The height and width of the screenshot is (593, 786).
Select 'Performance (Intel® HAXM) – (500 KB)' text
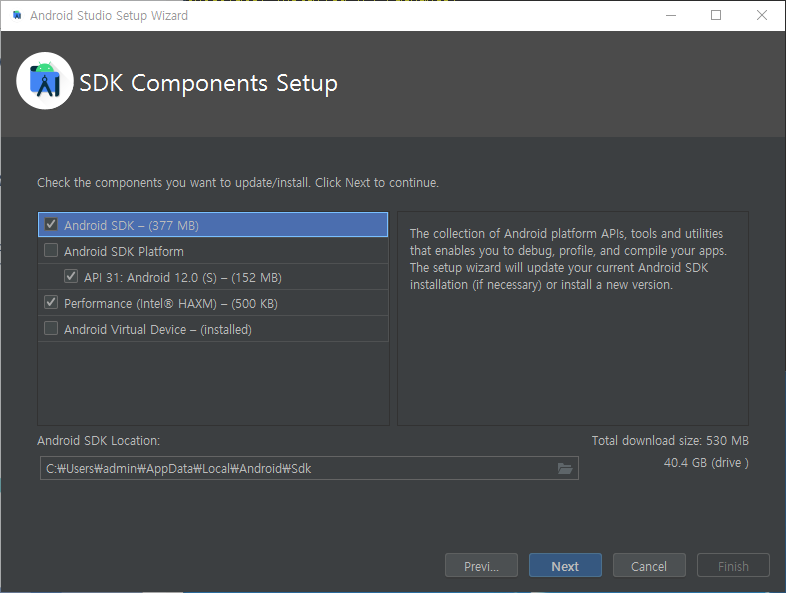pos(171,304)
